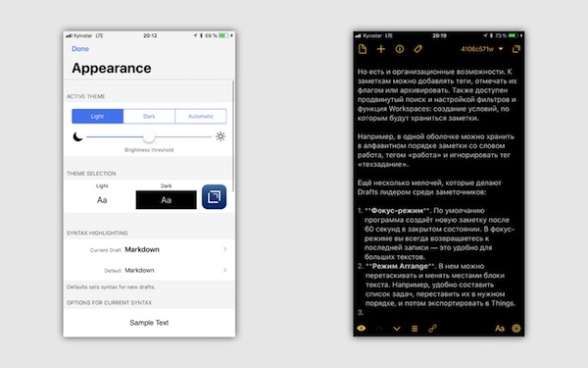This screenshot has width=588, height=368.
Task: Open draft info circle icon
Action: [400, 49]
